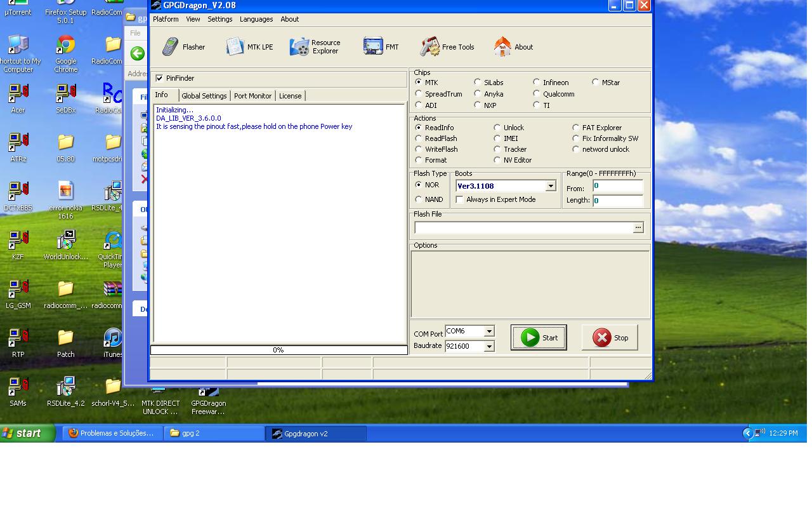
Task: Open iTunes desktop icon
Action: point(113,343)
